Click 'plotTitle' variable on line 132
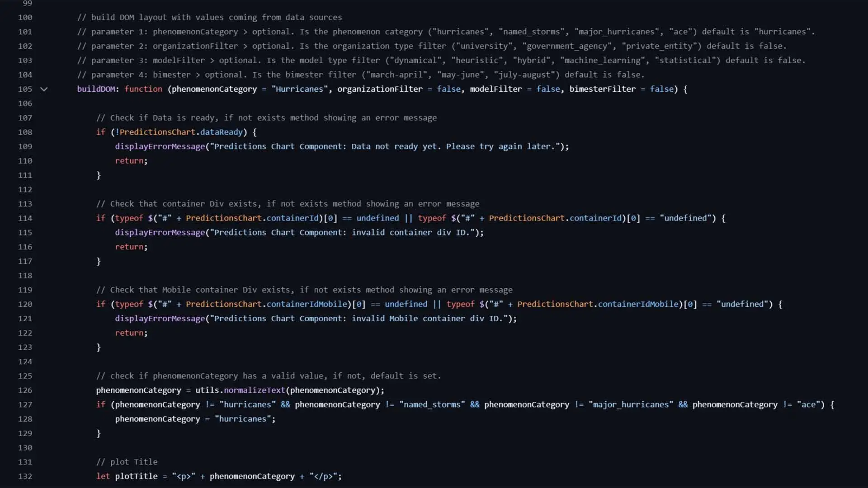This screenshot has height=488, width=868. 136,476
